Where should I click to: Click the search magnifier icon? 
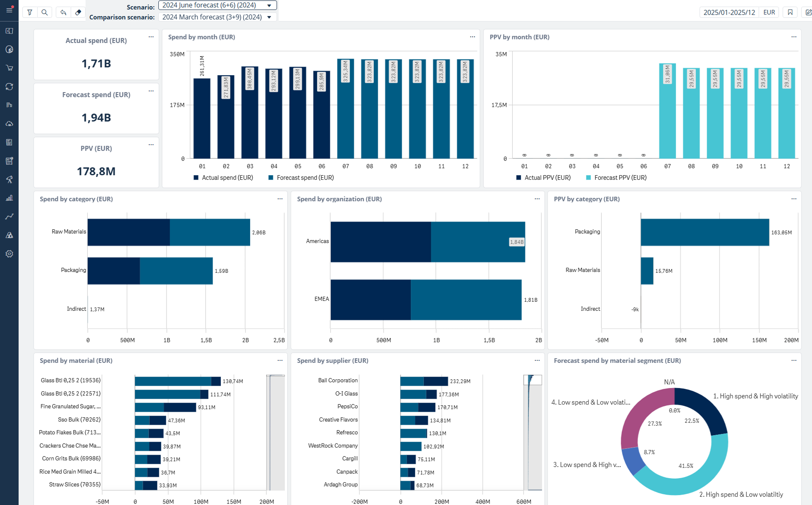[45, 12]
